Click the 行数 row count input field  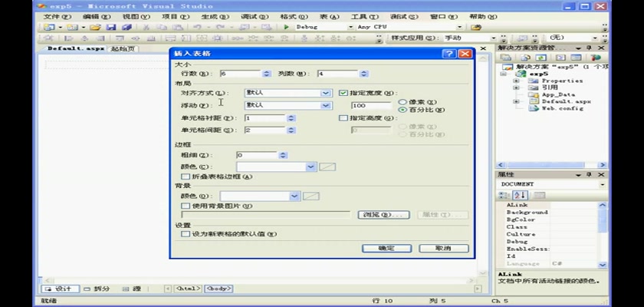point(240,74)
